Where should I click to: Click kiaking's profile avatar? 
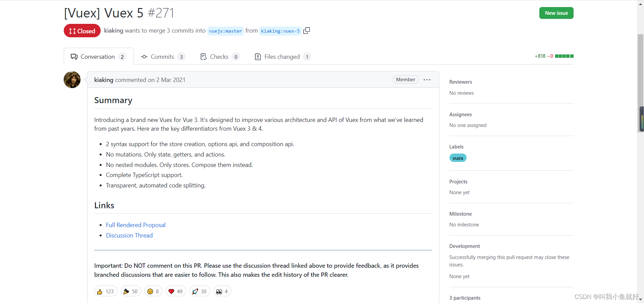(x=72, y=80)
